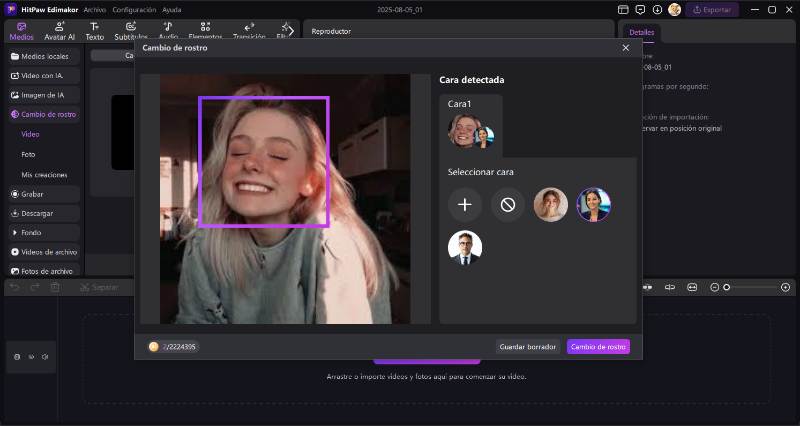Switch to the Detalles tab
This screenshot has height=426, width=800.
[641, 32]
